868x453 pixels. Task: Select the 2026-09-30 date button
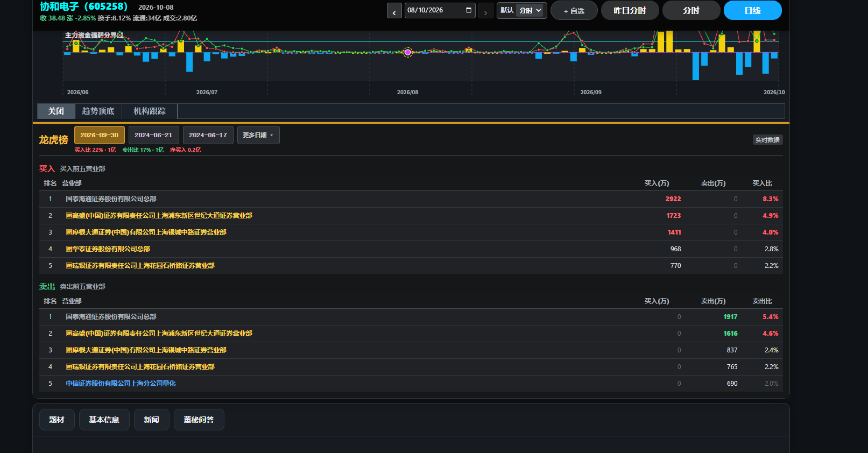click(x=100, y=135)
